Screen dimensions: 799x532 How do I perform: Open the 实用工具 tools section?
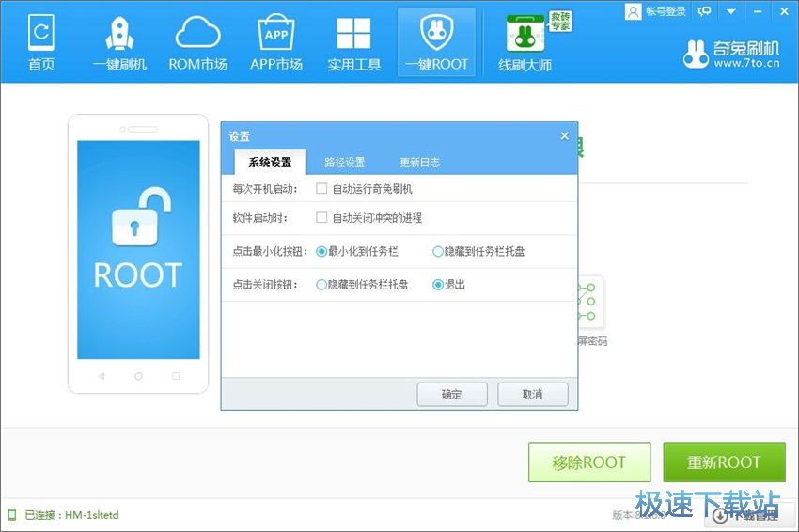[x=354, y=43]
